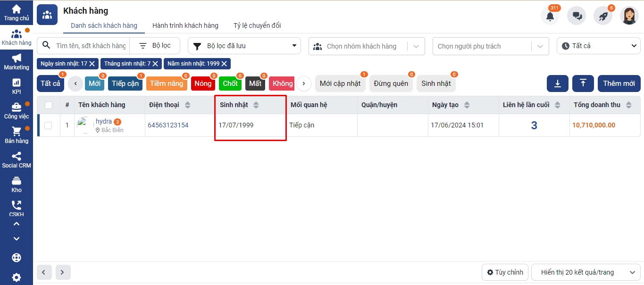Screen dimensions: 644x285
Task: Open Hiển thị 20 kết quả/trang dropdown
Action: click(586, 272)
